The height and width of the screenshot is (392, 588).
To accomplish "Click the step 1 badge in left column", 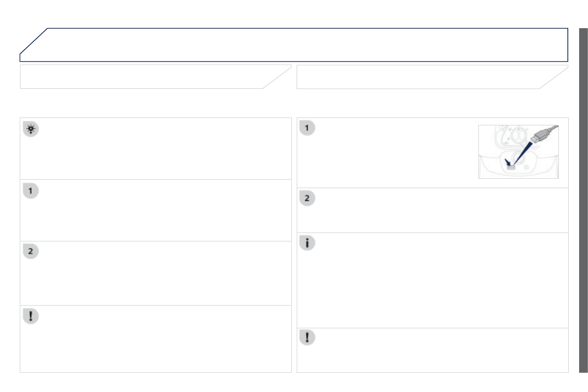I will click(x=31, y=191).
